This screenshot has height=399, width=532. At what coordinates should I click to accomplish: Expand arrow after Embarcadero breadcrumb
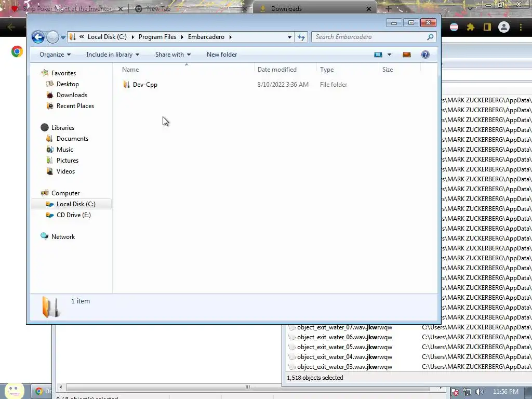(x=230, y=37)
